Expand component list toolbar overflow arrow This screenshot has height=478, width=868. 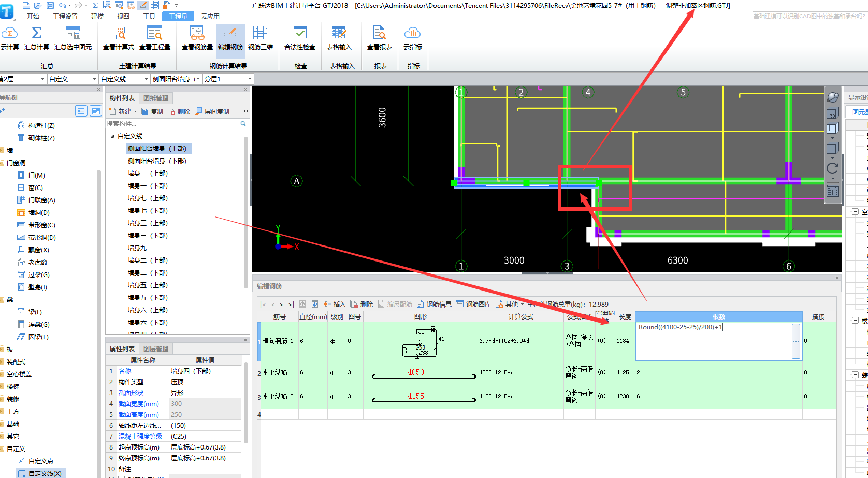point(246,111)
